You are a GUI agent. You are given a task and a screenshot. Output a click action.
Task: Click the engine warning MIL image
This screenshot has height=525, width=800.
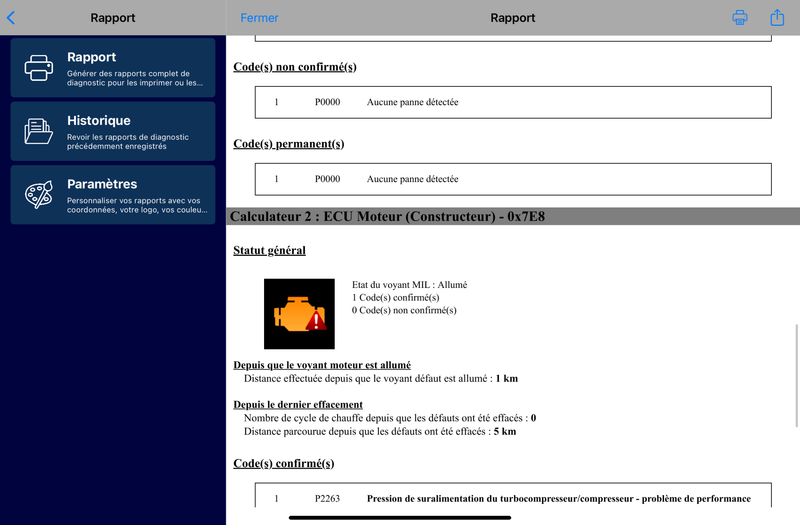[x=299, y=314]
